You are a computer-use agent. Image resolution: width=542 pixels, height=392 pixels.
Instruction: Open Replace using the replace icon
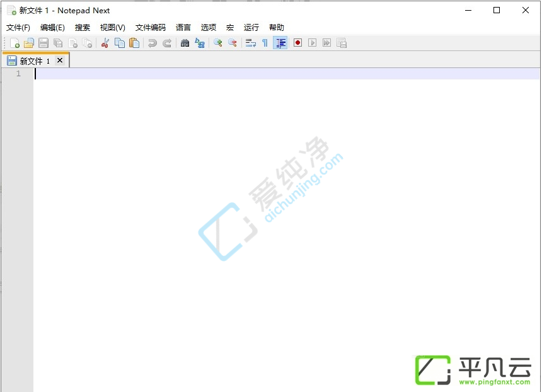[200, 43]
